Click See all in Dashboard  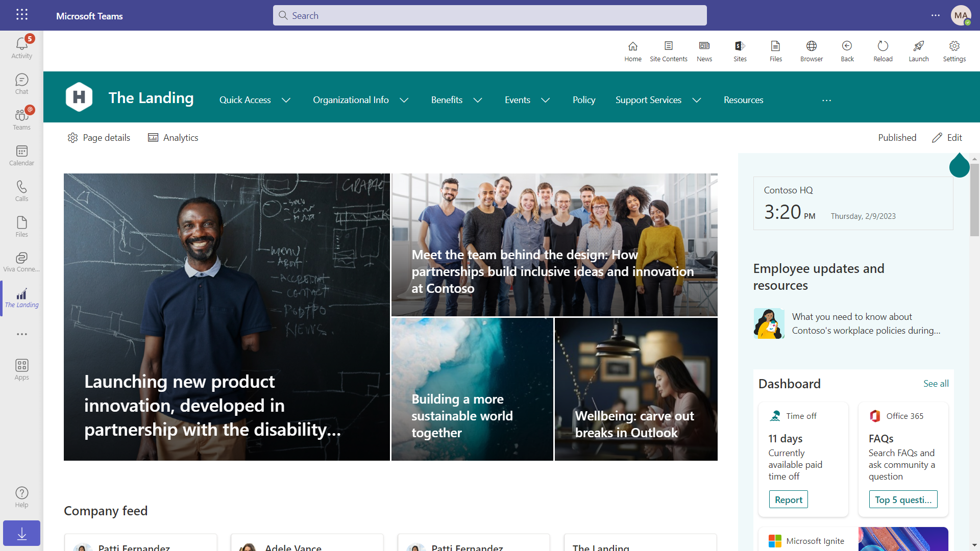coord(936,384)
